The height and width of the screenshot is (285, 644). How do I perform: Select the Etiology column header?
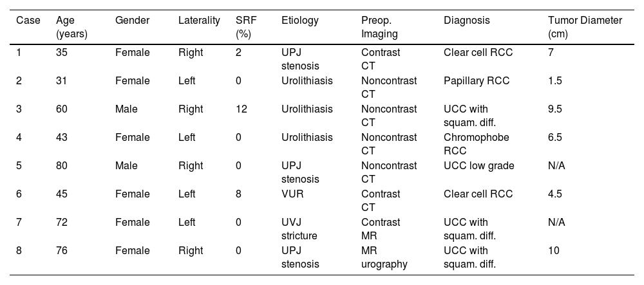[x=299, y=21]
